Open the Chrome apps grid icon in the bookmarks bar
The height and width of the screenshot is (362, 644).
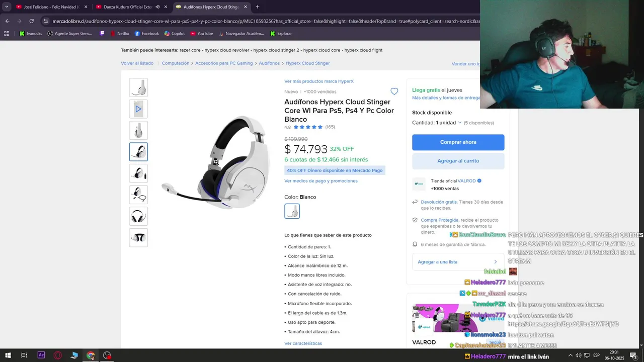[x=7, y=34]
